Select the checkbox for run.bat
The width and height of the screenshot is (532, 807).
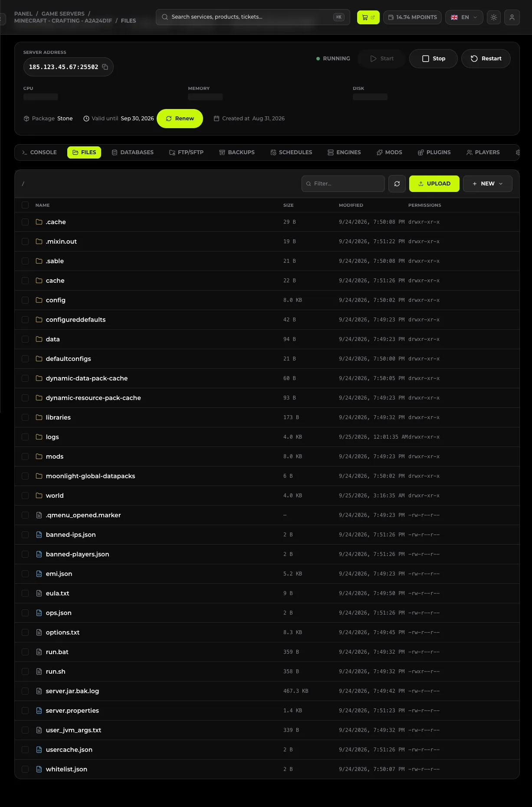pos(25,652)
